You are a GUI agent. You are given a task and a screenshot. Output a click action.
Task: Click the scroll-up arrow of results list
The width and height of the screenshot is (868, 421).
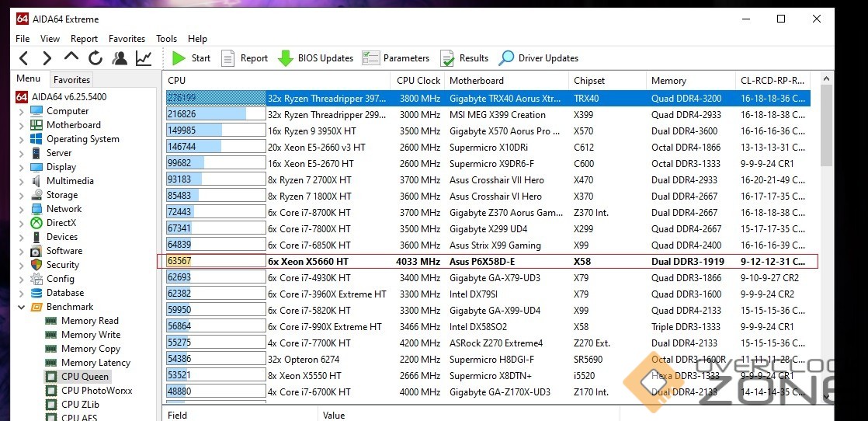pos(827,79)
